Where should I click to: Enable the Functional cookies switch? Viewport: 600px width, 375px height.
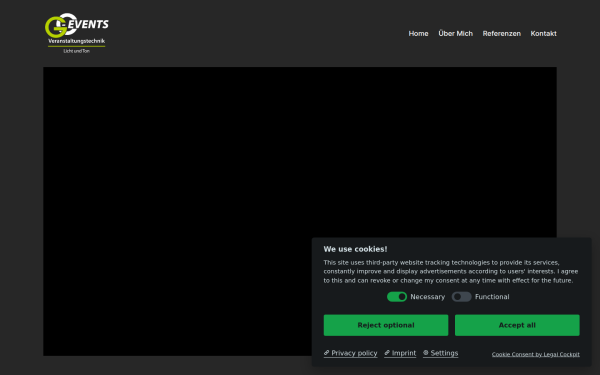click(461, 297)
